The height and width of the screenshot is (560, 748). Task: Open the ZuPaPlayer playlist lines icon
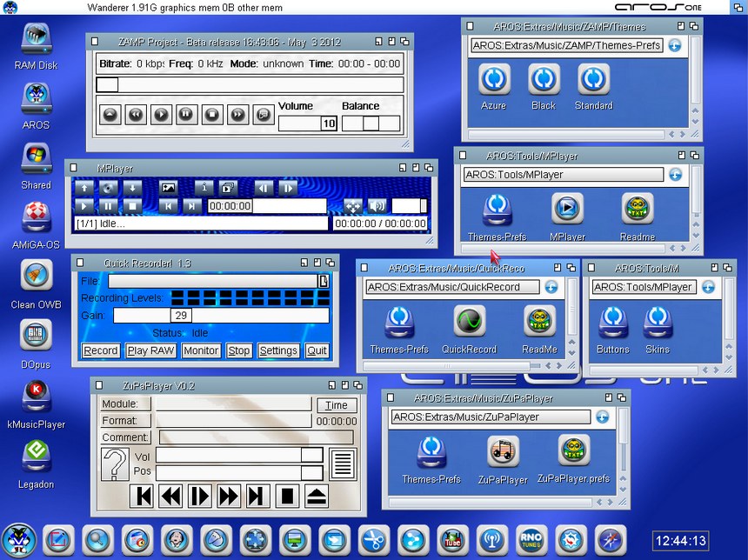tap(343, 464)
